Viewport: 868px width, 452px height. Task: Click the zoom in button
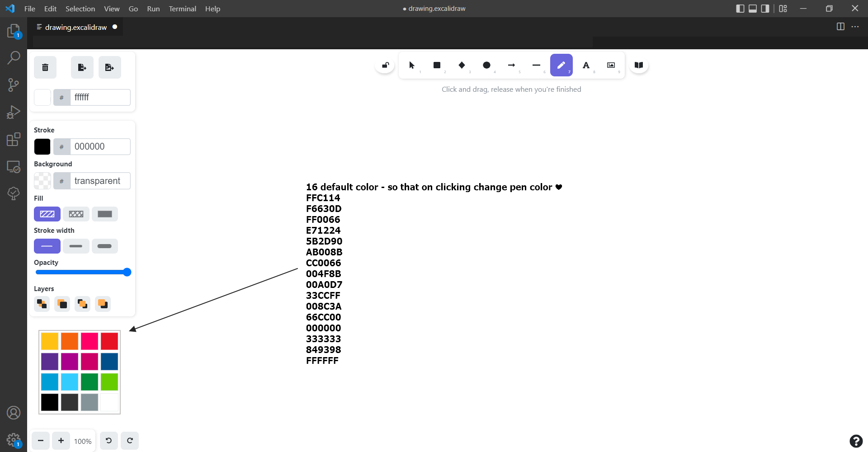[x=61, y=441]
